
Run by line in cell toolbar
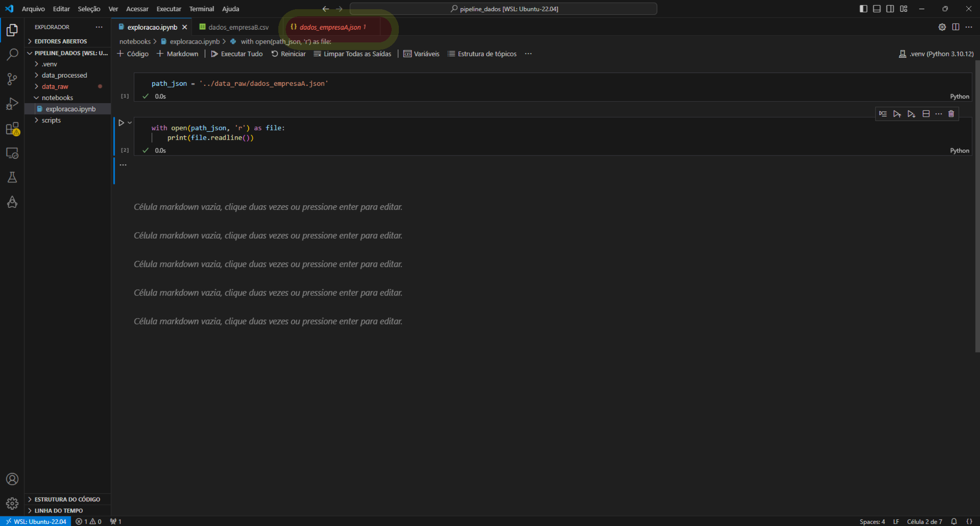click(x=883, y=114)
